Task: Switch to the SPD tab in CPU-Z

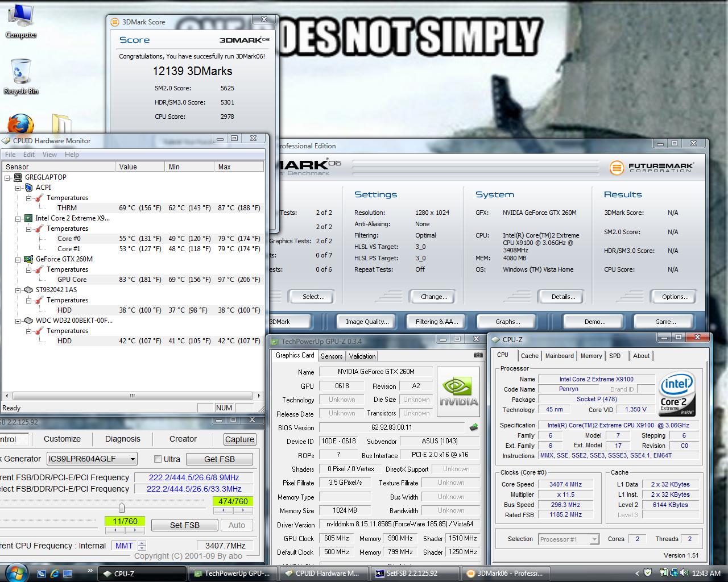Action: 615,356
